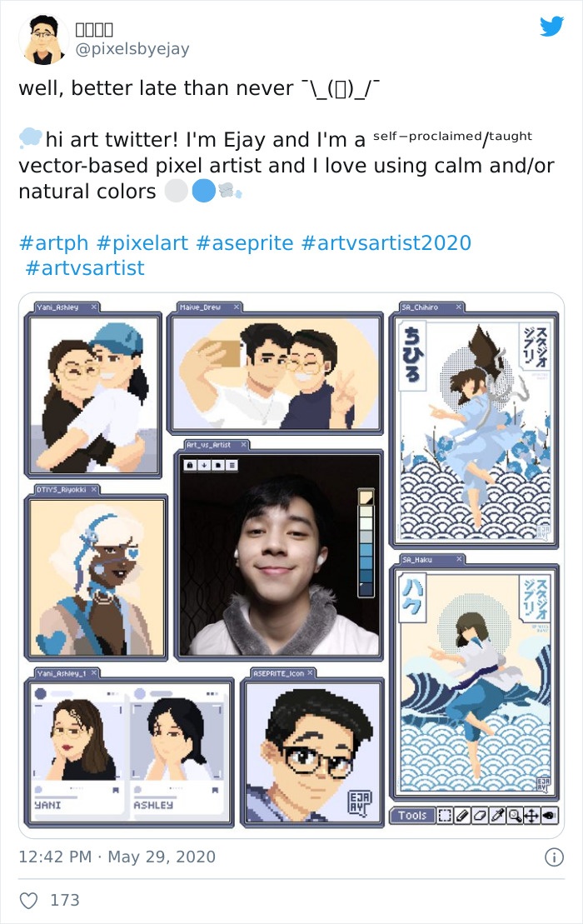This screenshot has height=924, width=583.
Task: Open the hamburger menu above the selfie
Action: click(232, 464)
